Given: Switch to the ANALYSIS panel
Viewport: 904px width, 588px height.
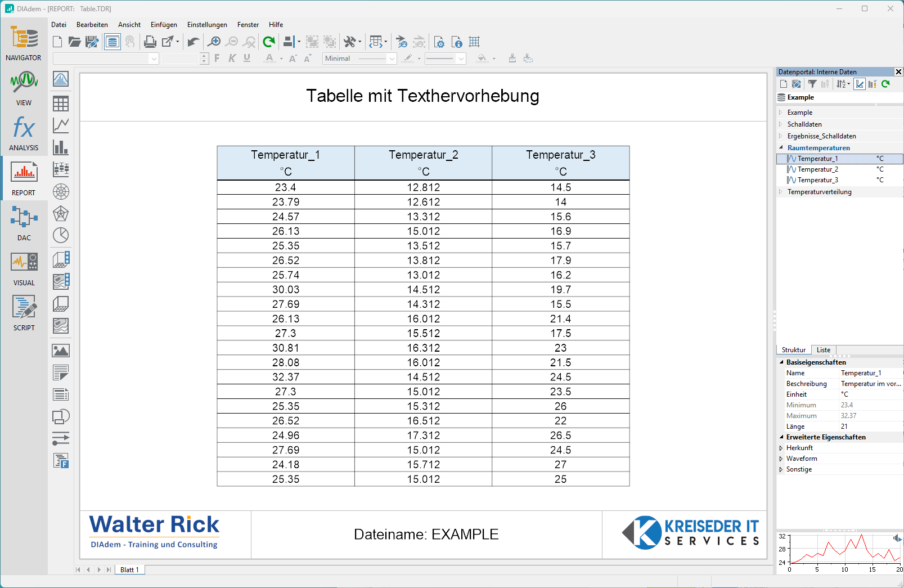Looking at the screenshot, I should (24, 133).
